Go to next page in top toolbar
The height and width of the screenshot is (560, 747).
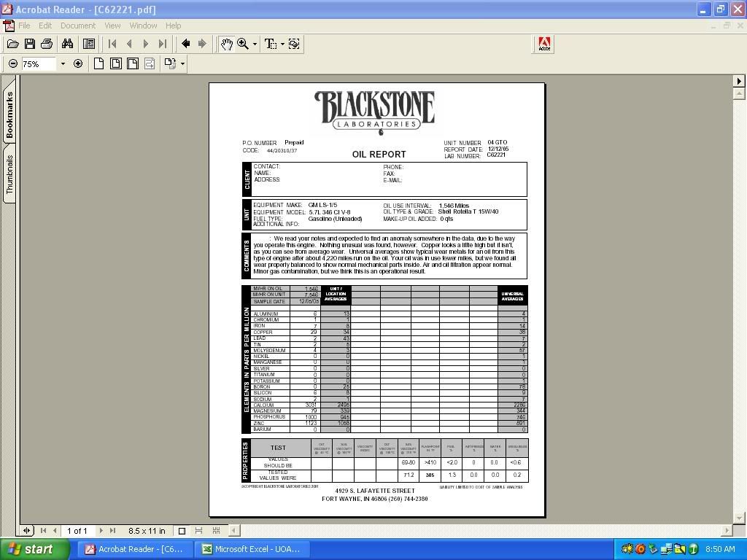tap(146, 44)
